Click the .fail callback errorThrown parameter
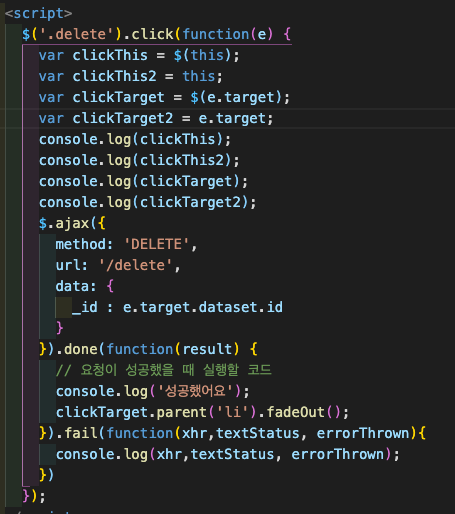Screen dimensions: 455x514 [x=363, y=433]
